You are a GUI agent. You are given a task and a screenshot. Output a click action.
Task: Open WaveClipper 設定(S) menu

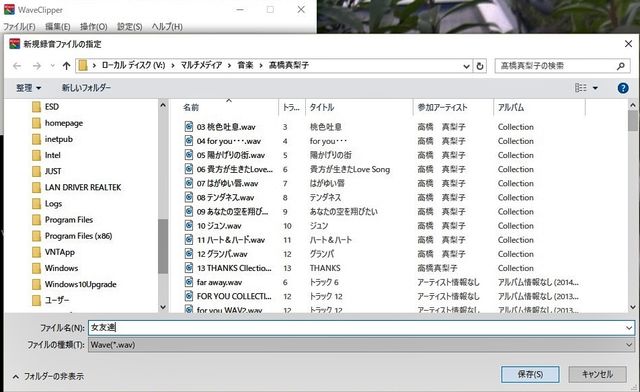pos(129,27)
